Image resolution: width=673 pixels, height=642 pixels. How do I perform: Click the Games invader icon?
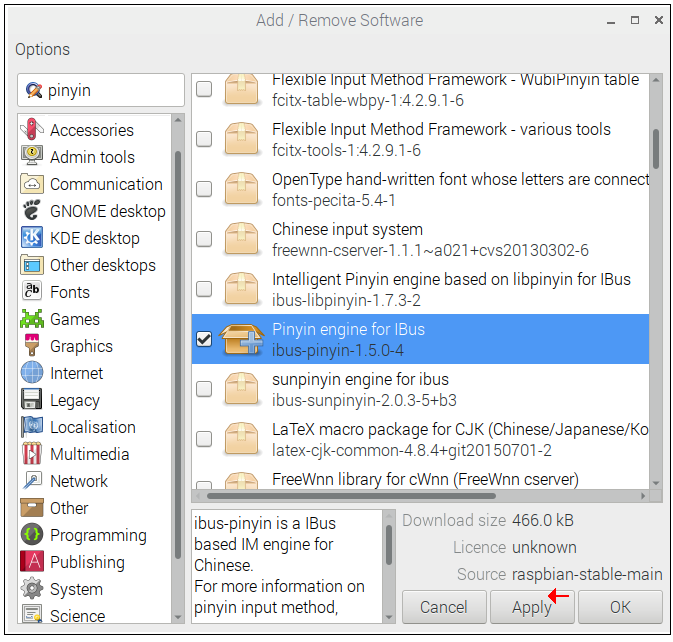32,319
